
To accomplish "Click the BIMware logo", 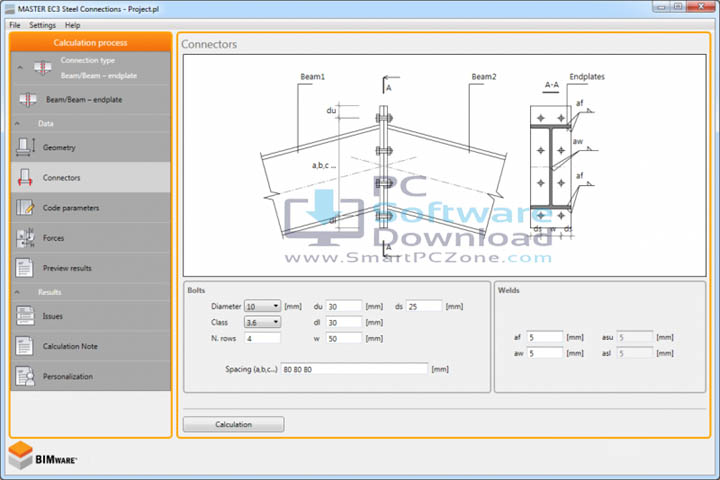I will tap(43, 456).
